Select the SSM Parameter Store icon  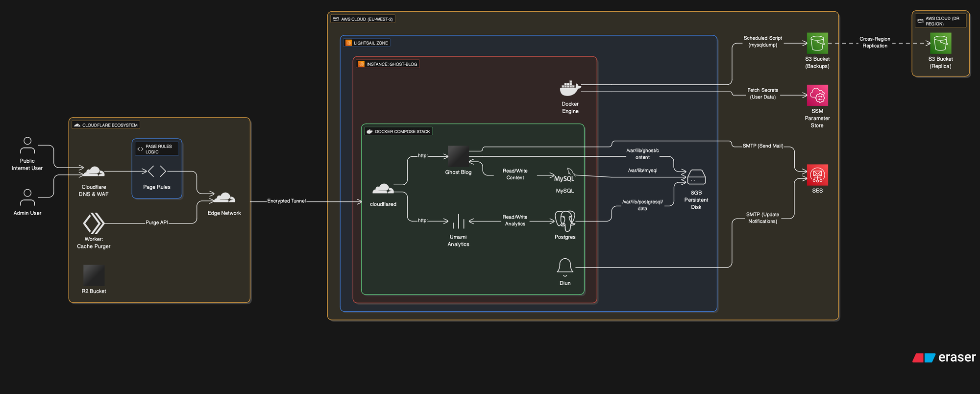pos(817,95)
